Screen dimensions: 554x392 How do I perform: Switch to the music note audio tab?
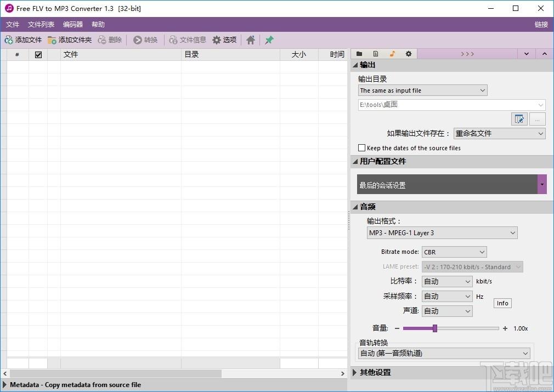392,54
